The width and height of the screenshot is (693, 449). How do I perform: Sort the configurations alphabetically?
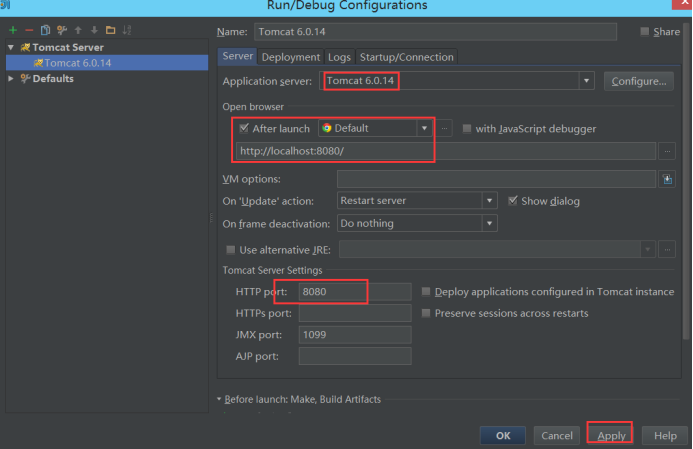pos(127,30)
